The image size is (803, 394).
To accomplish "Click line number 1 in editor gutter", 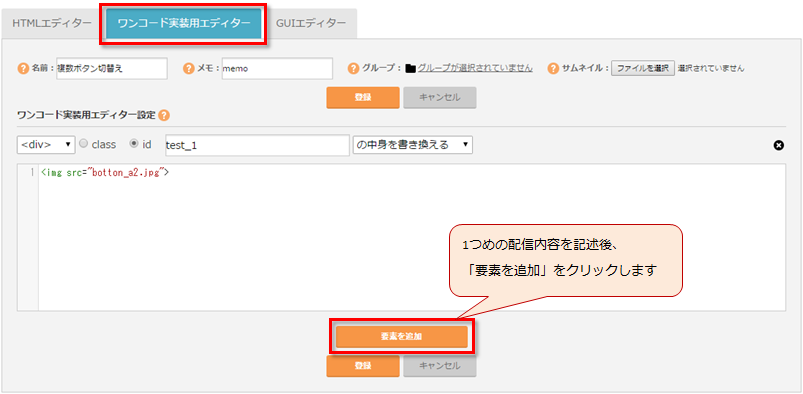I will 33,173.
